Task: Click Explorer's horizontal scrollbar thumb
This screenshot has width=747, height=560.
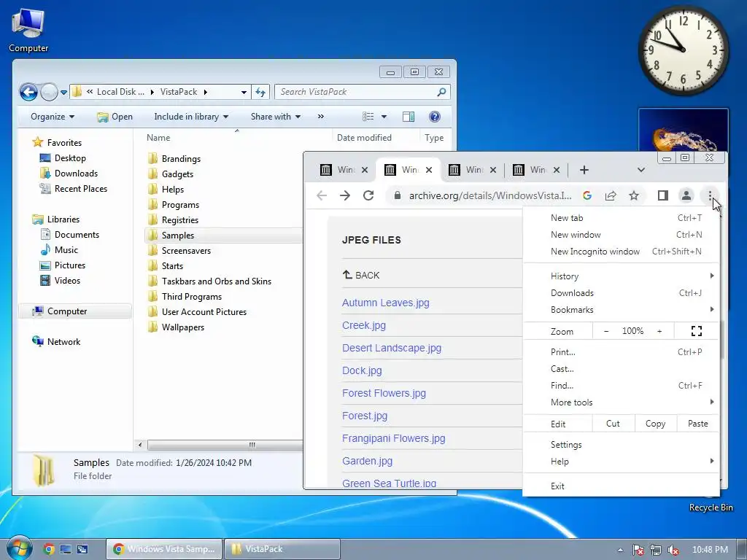Action: (x=252, y=445)
